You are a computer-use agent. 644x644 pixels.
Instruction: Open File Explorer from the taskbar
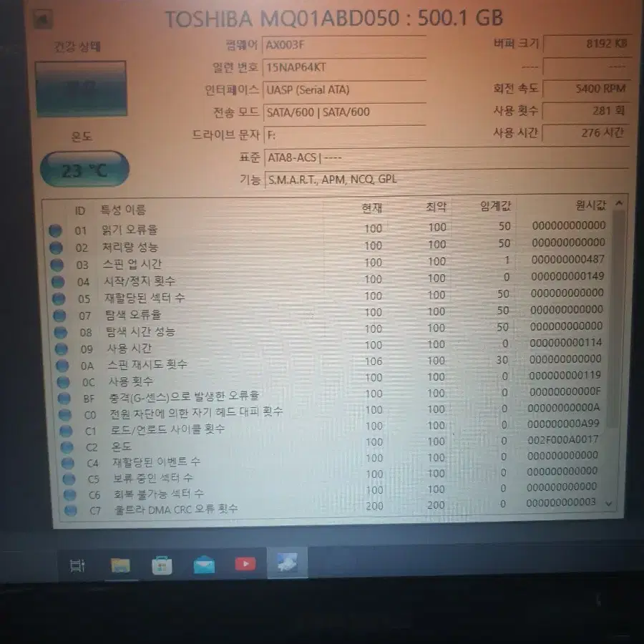(120, 565)
